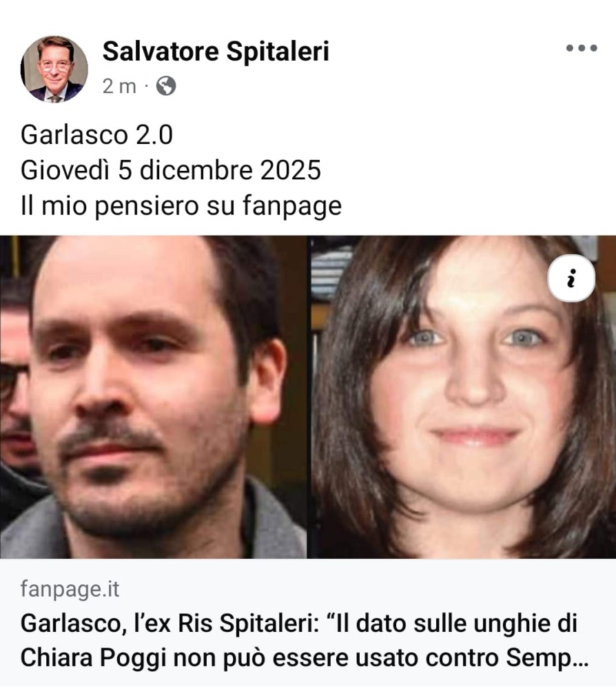Viewport: 616px width, 689px height.
Task: Open the three-dots post options menu
Action: (x=582, y=48)
